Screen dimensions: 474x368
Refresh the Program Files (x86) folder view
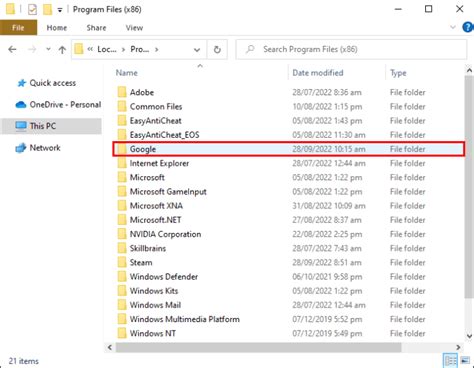pos(217,50)
